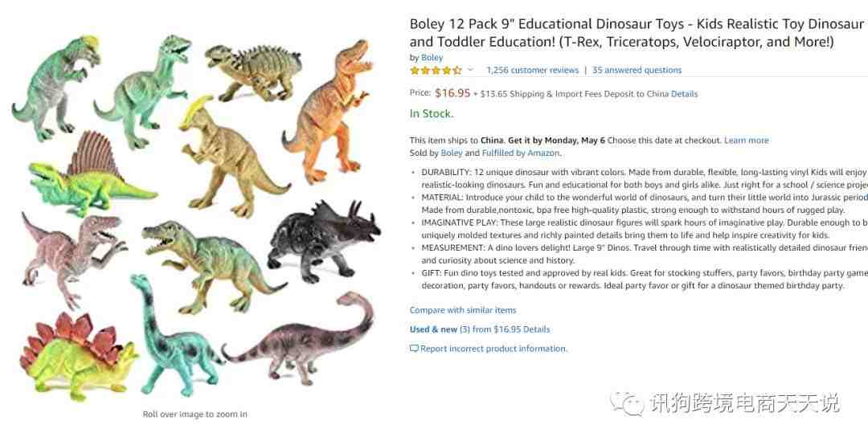Open shipping Details link beside price
Image resolution: width=868 pixels, height=441 pixels.
684,94
